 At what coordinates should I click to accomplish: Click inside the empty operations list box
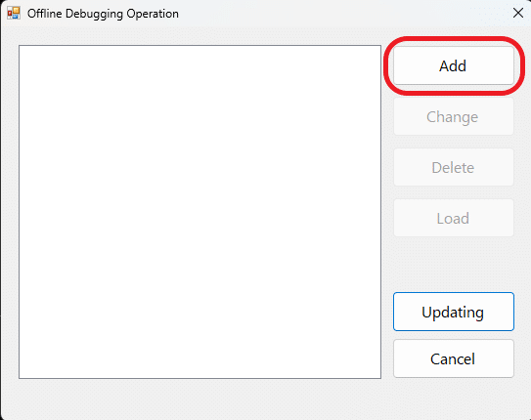point(199,212)
